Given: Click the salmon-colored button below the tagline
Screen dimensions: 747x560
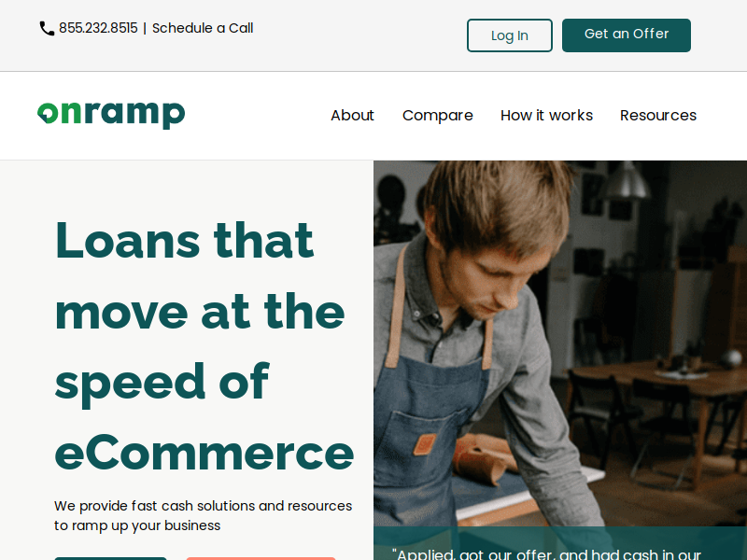Looking at the screenshot, I should pos(261,558).
